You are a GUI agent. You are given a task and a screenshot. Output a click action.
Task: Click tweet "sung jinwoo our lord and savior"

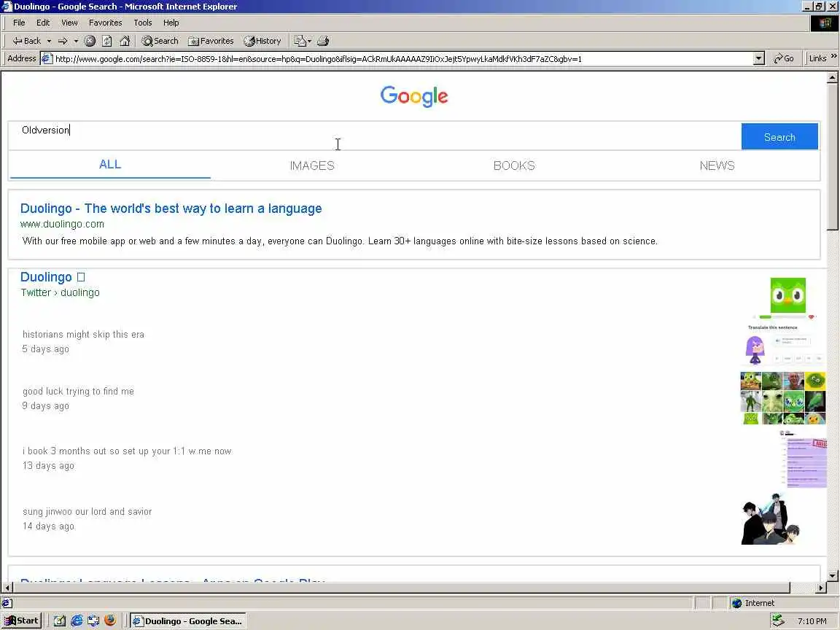[87, 512]
